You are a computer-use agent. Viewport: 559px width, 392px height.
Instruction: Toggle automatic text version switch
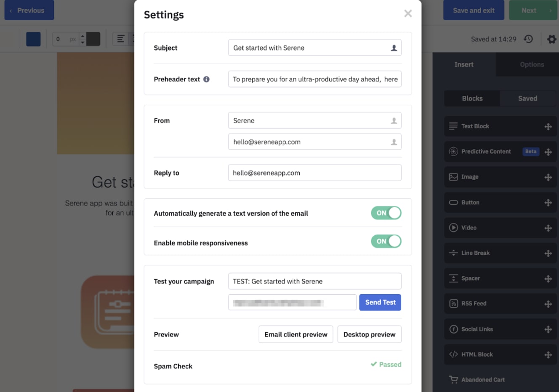(x=386, y=213)
